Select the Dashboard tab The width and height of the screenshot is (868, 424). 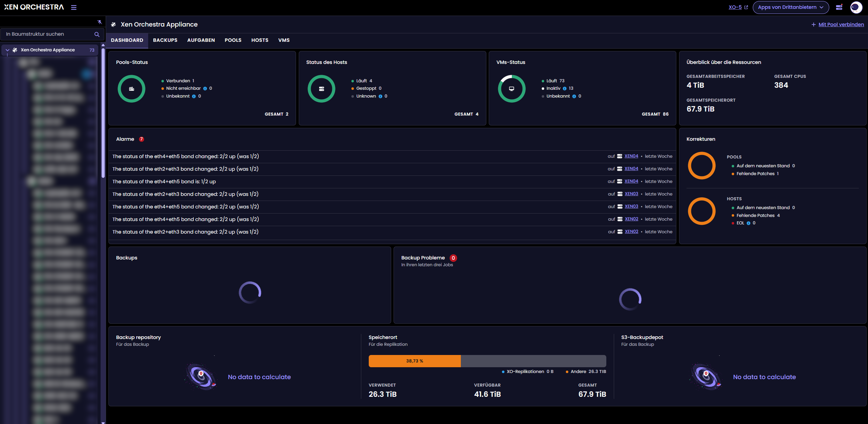tap(127, 40)
